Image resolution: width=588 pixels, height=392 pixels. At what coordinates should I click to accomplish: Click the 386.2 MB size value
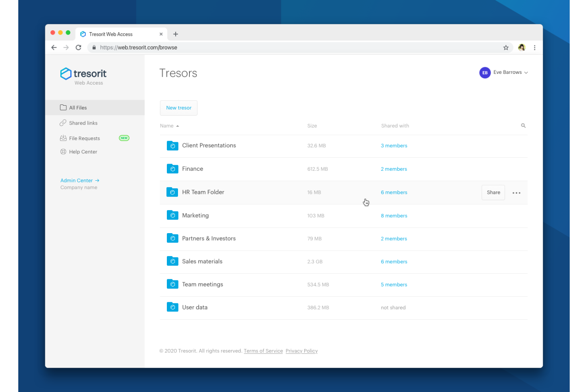(318, 308)
